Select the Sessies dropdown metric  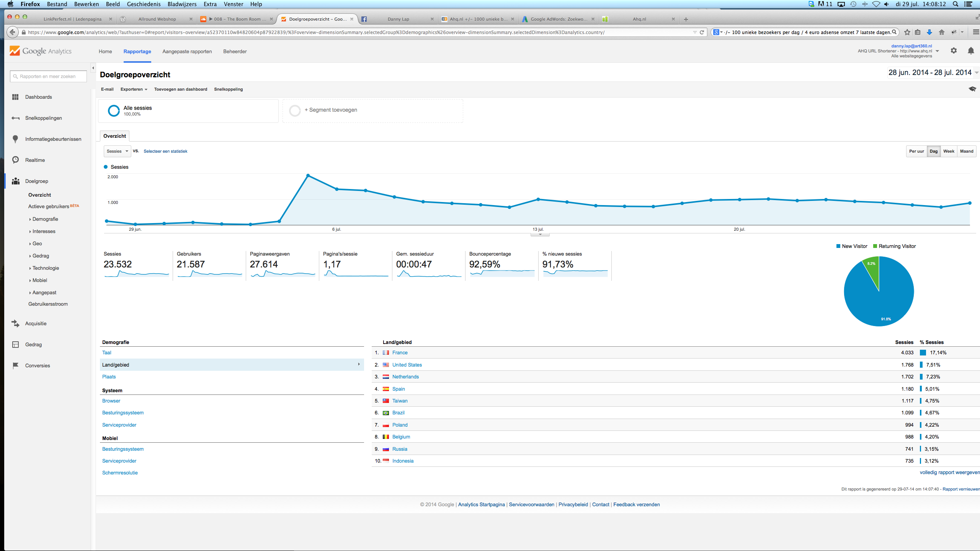click(115, 151)
